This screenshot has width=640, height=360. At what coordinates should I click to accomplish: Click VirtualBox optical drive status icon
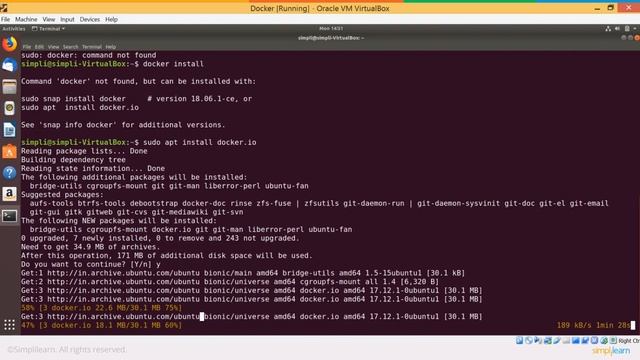click(529, 340)
